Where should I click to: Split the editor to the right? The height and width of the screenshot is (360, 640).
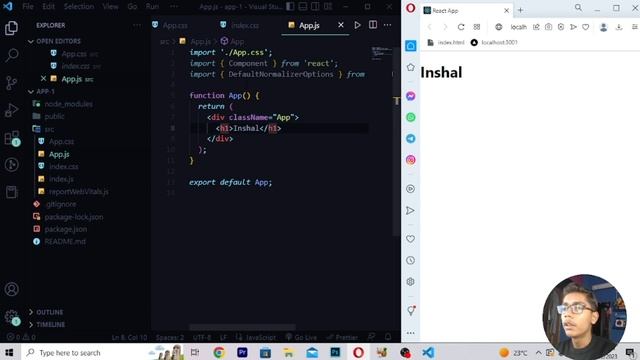373,25
